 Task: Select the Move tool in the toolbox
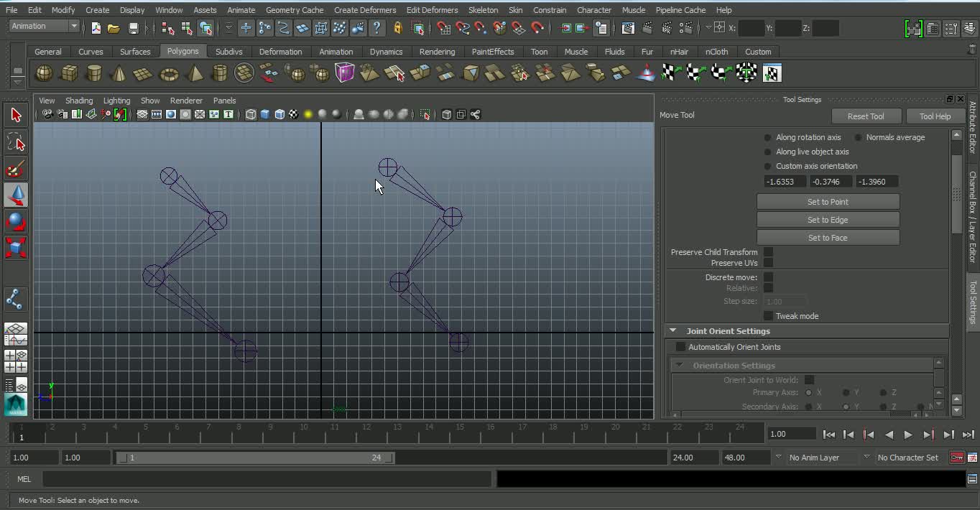pos(16,195)
